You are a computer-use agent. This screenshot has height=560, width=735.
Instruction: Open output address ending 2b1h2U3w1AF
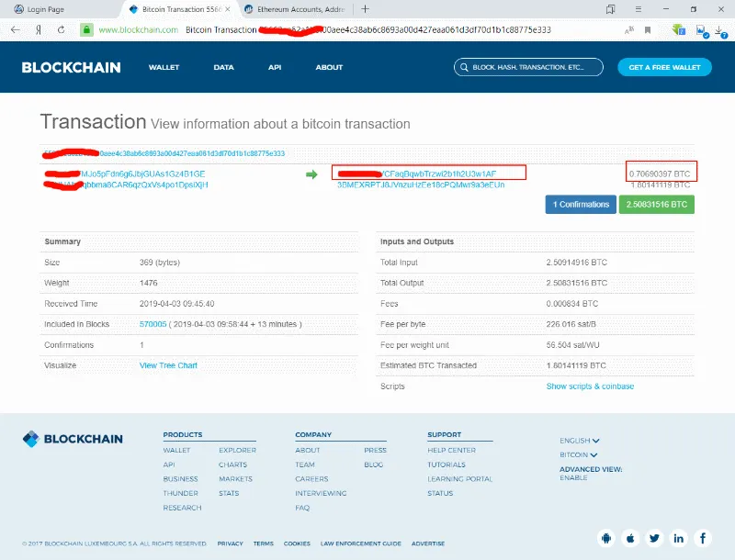[417, 174]
